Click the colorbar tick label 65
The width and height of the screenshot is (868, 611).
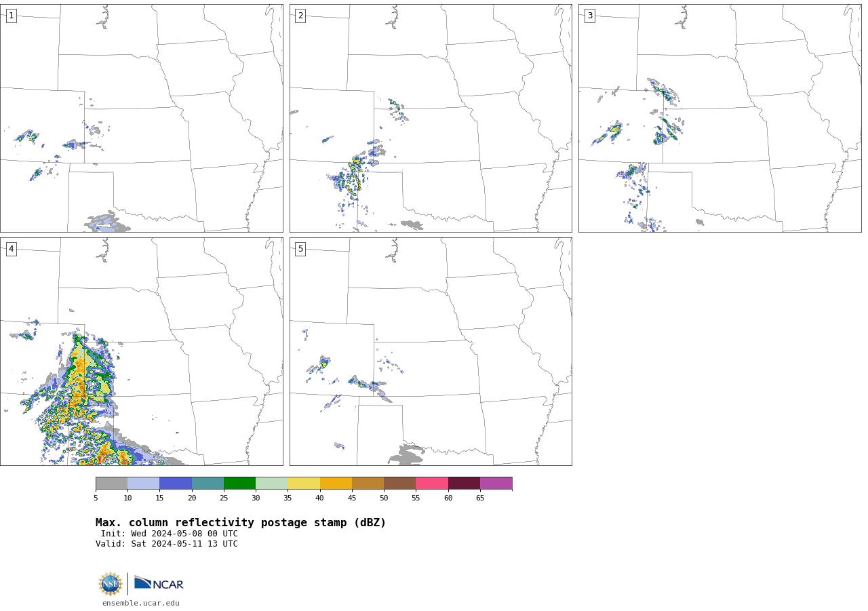coord(480,498)
